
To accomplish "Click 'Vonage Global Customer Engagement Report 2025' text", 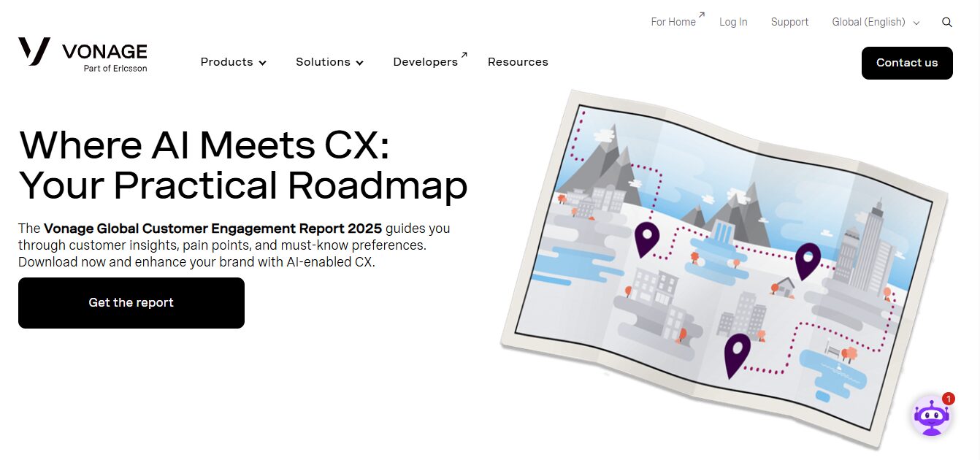I will coord(213,229).
